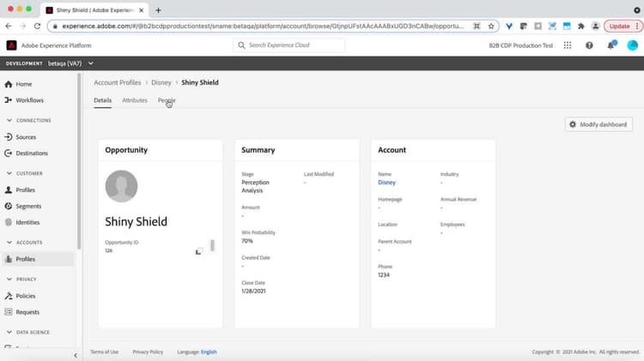Screen dimensions: 644x361
Task: Open Requests in sidebar
Action: click(22, 312)
